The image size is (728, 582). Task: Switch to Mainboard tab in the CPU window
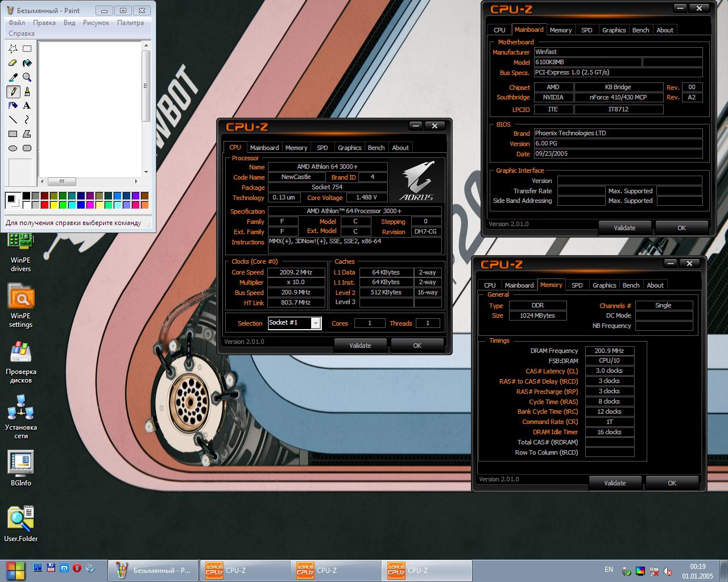pos(264,148)
